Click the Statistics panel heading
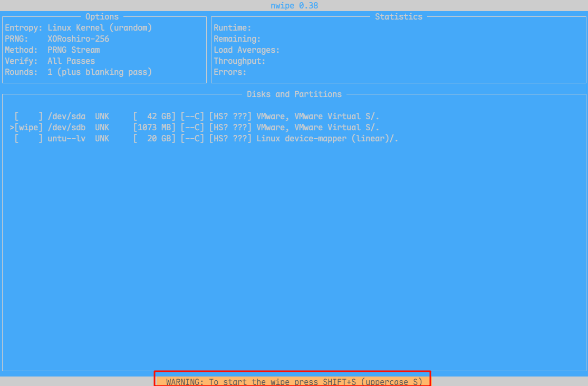 click(x=399, y=17)
